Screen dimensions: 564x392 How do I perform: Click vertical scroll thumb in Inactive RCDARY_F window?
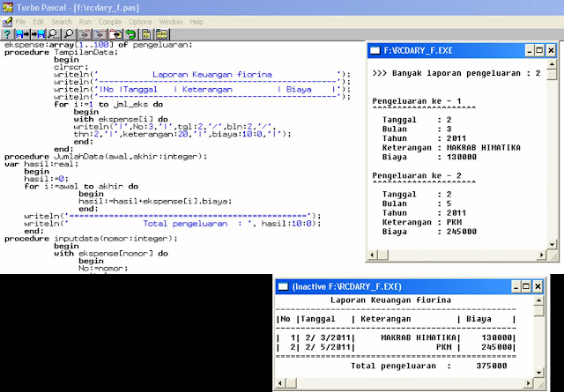pos(538,311)
